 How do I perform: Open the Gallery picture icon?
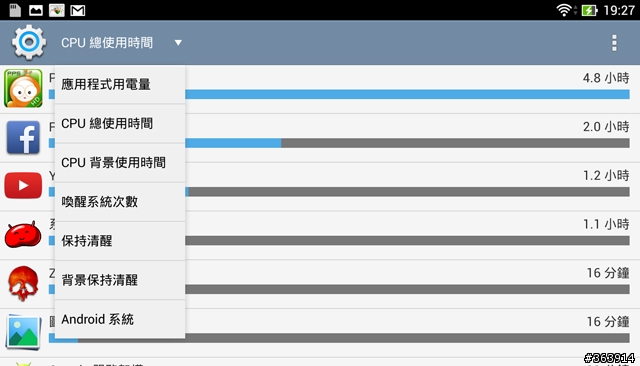pos(23,332)
